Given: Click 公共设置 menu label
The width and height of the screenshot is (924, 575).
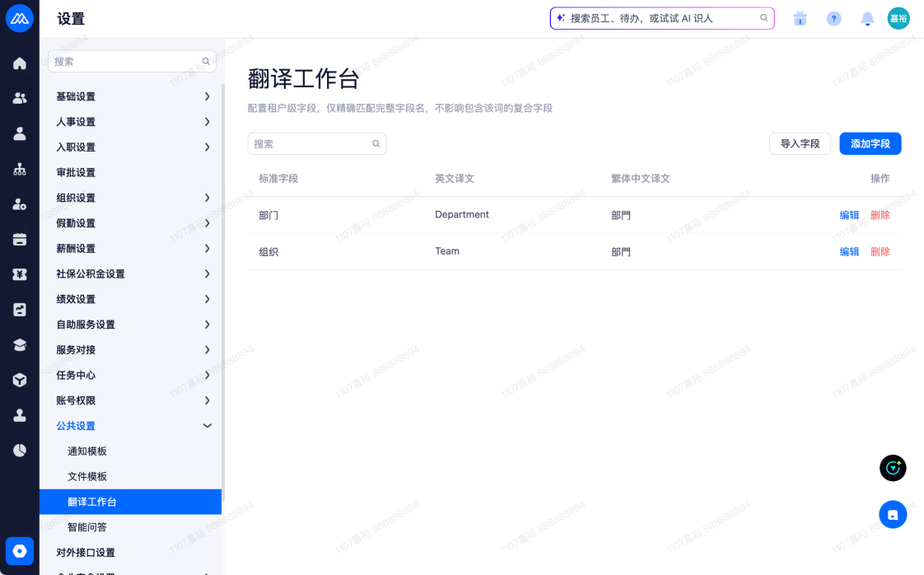Looking at the screenshot, I should (x=76, y=426).
